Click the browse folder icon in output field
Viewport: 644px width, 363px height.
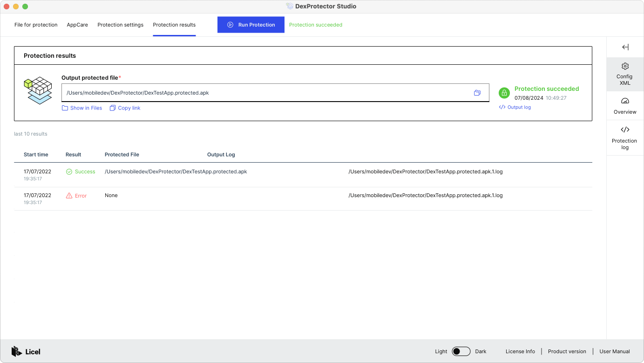(477, 93)
